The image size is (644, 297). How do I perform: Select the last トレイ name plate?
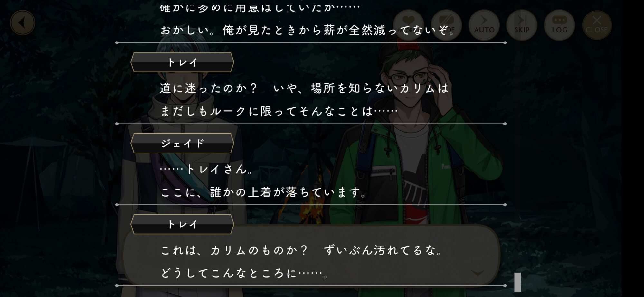pyautogui.click(x=182, y=224)
